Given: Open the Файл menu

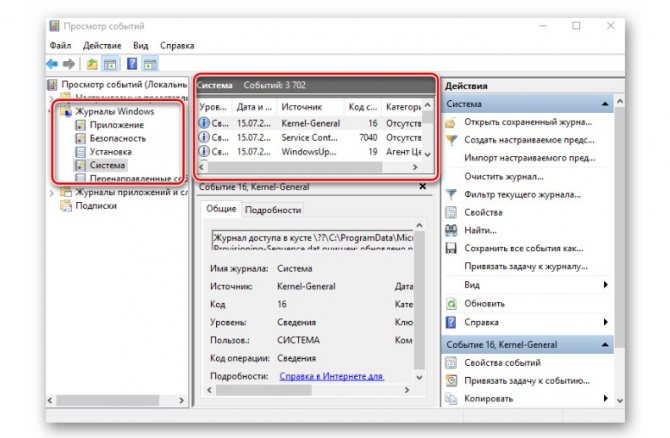Looking at the screenshot, I should (x=60, y=45).
